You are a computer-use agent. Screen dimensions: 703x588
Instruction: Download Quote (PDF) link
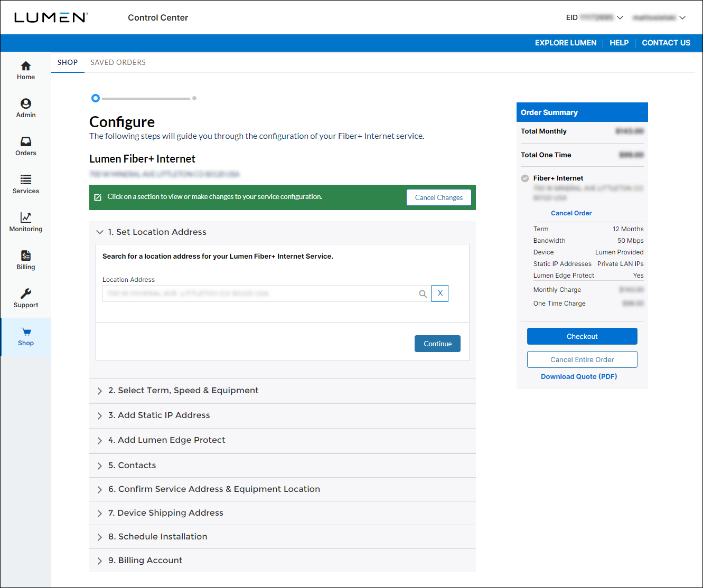click(x=579, y=376)
